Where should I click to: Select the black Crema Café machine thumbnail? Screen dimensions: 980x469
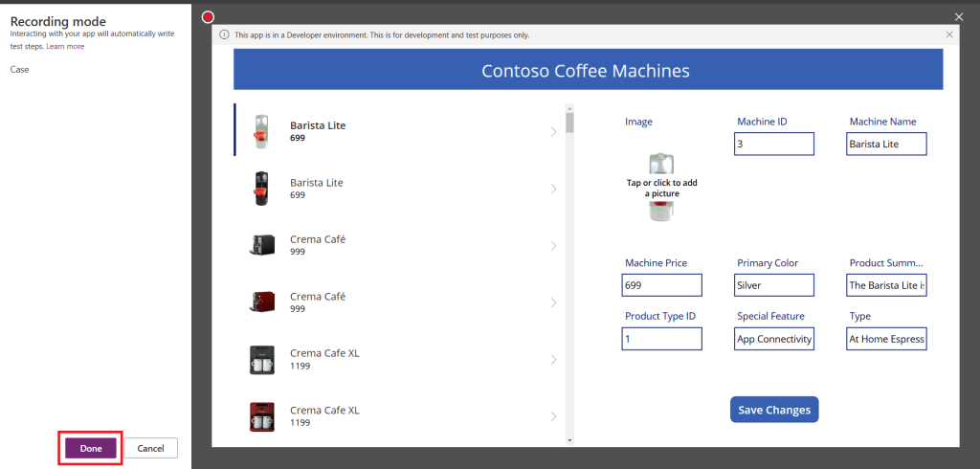[261, 246]
